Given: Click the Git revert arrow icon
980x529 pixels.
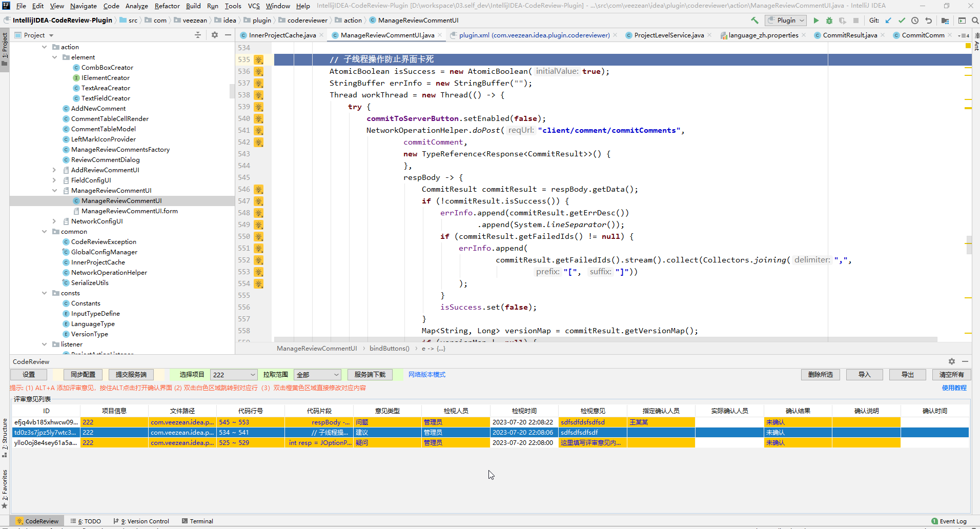Looking at the screenshot, I should tap(928, 21).
